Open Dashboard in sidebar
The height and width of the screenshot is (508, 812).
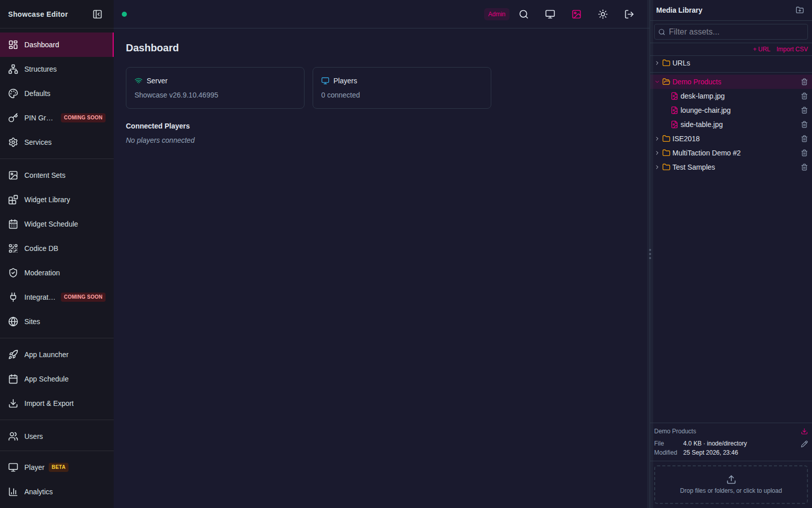pyautogui.click(x=57, y=45)
